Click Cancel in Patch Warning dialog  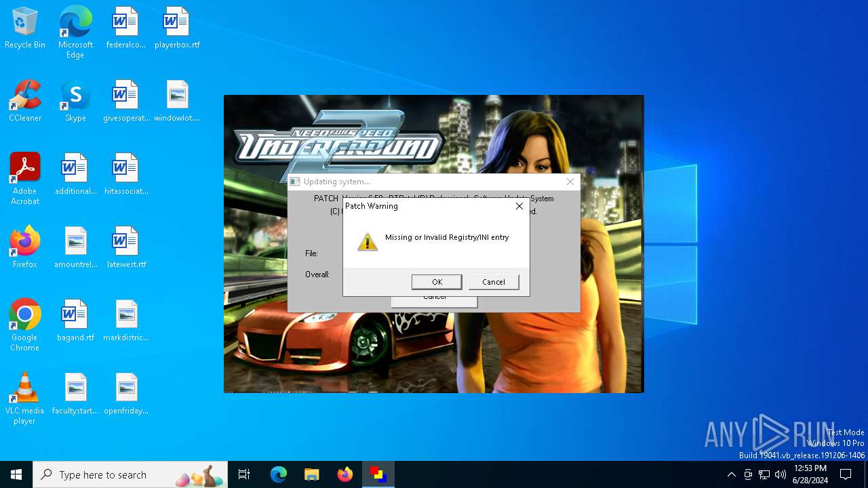point(494,282)
